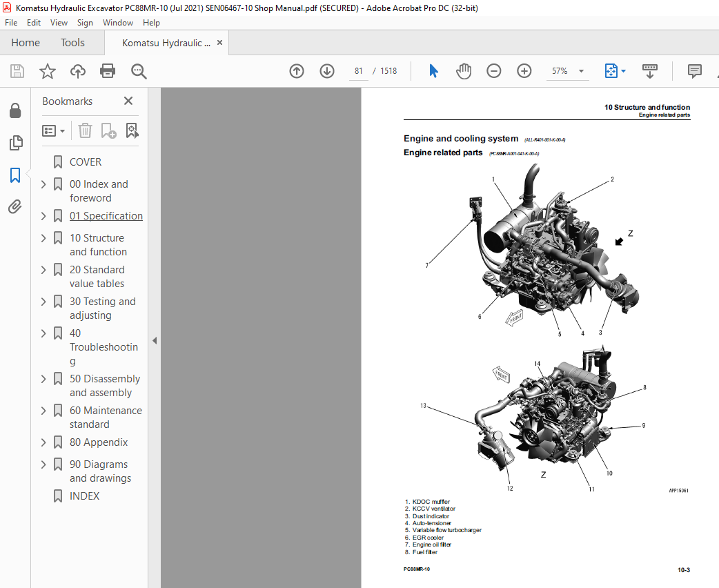Expand the 50 Disassembly and assembly bookmark
Viewport: 719px width, 588px height.
click(x=43, y=379)
